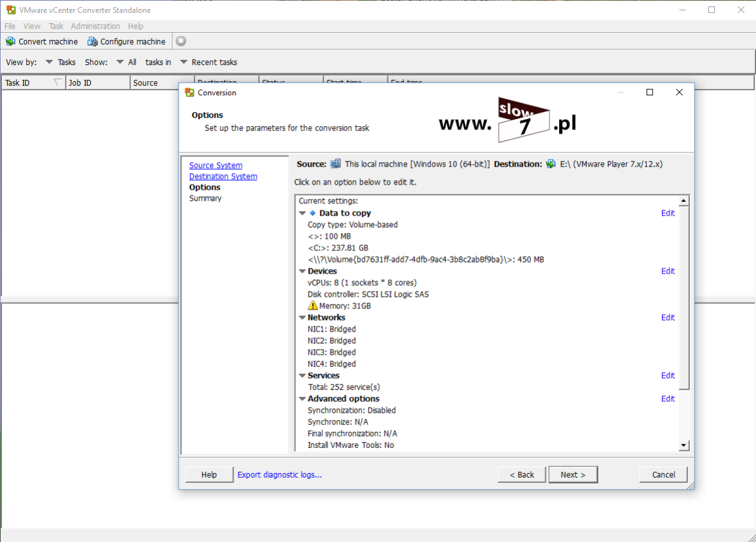Click the NIC2: Bridged row
Image resolution: width=756 pixels, height=542 pixels.
(x=332, y=341)
